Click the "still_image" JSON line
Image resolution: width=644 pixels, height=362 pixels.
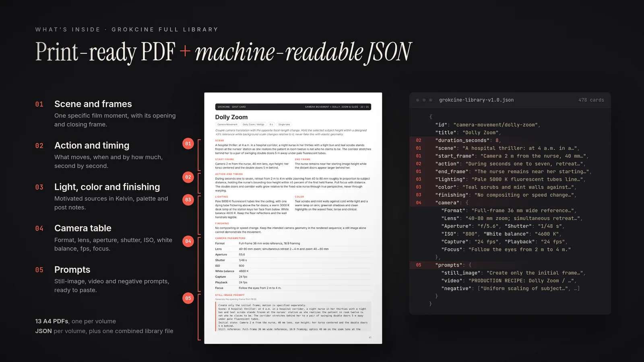click(x=514, y=273)
